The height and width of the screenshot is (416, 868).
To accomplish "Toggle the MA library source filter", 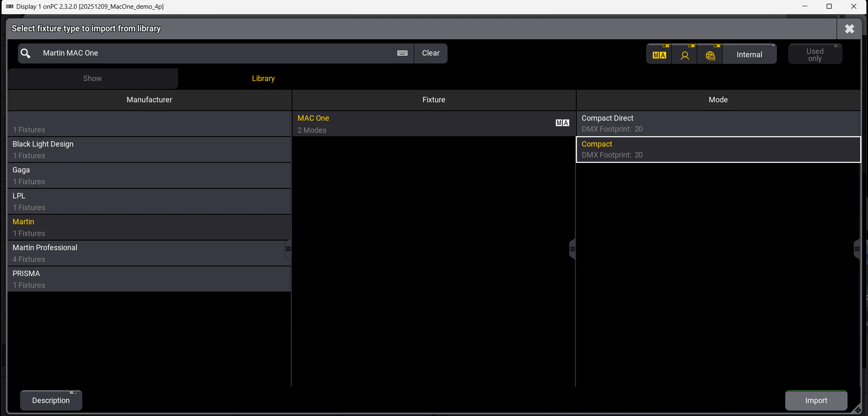I will pyautogui.click(x=659, y=54).
